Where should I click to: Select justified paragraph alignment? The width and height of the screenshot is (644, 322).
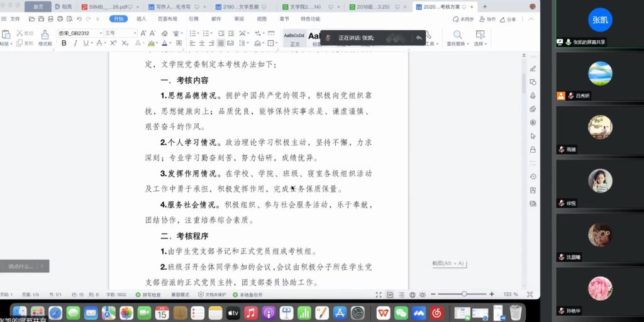[x=221, y=43]
